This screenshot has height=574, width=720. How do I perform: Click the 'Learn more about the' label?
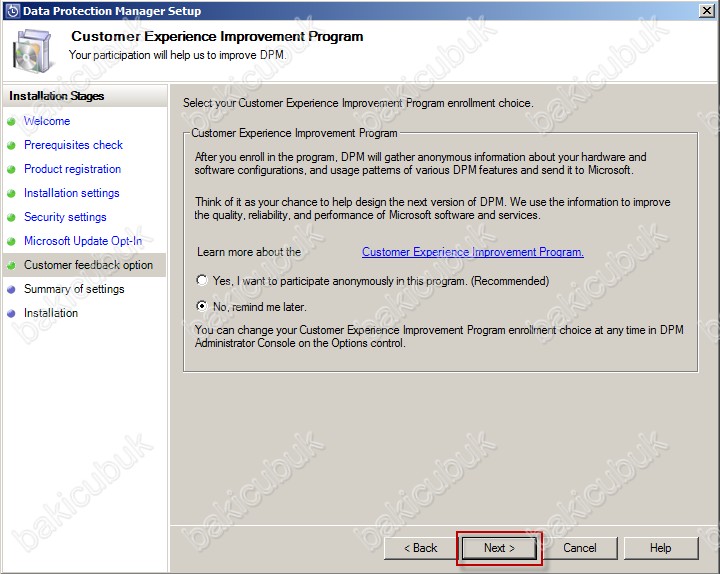(x=249, y=252)
